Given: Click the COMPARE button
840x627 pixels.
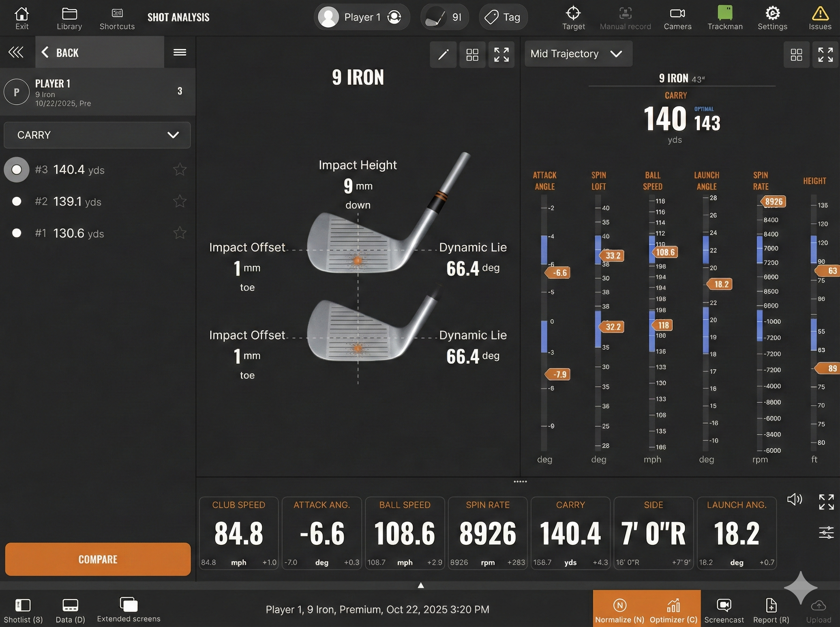Looking at the screenshot, I should tap(98, 559).
